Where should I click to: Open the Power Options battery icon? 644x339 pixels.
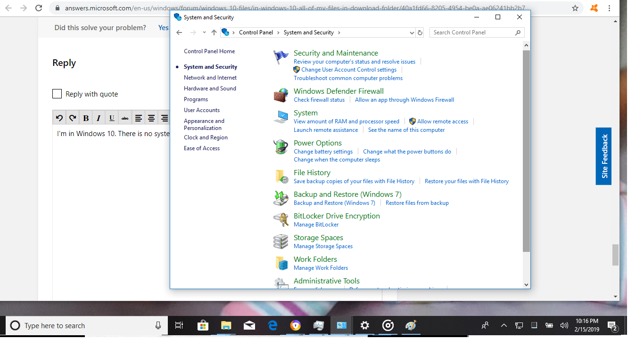click(281, 147)
